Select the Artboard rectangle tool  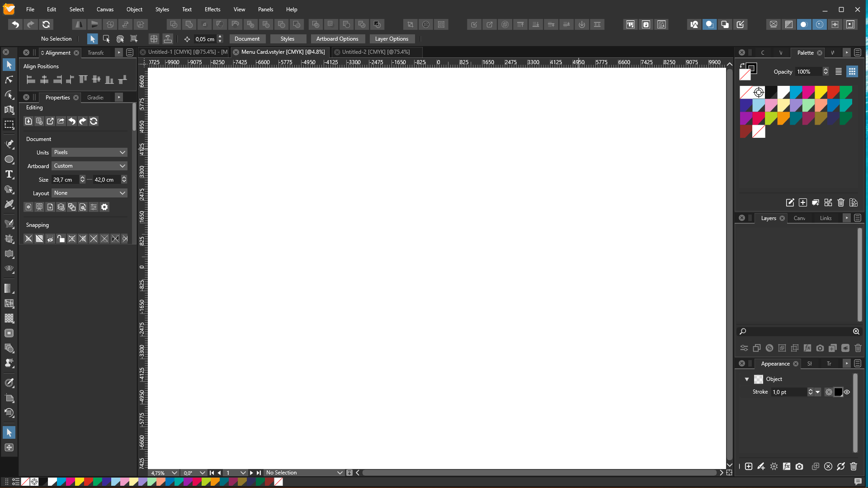pyautogui.click(x=9, y=125)
